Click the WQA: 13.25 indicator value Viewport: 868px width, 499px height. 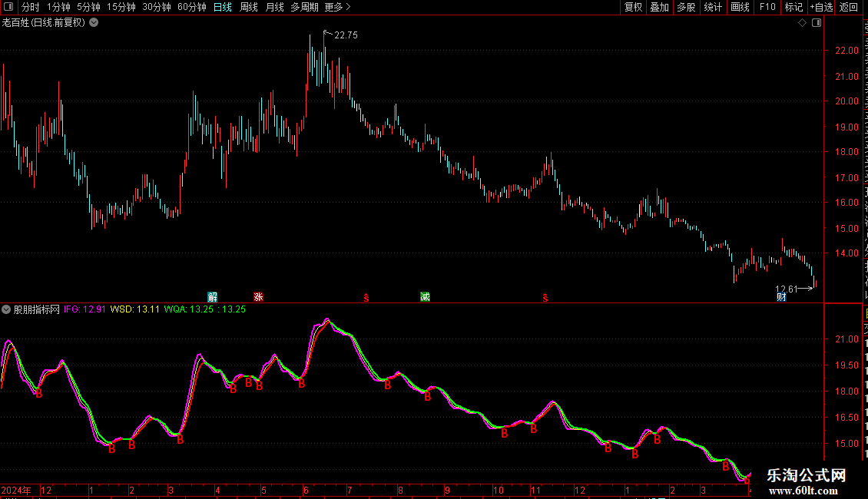tap(188, 309)
